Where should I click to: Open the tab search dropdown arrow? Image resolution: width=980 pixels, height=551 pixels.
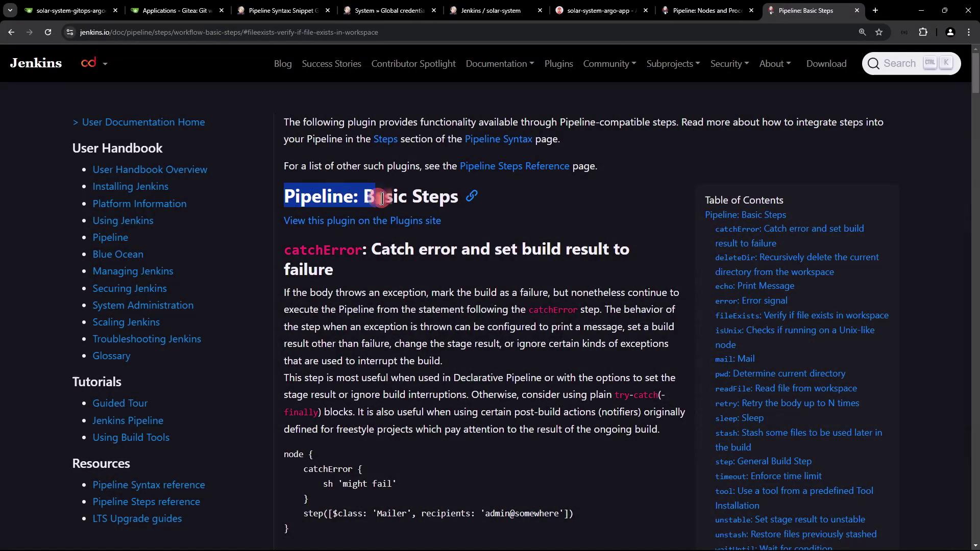click(10, 10)
